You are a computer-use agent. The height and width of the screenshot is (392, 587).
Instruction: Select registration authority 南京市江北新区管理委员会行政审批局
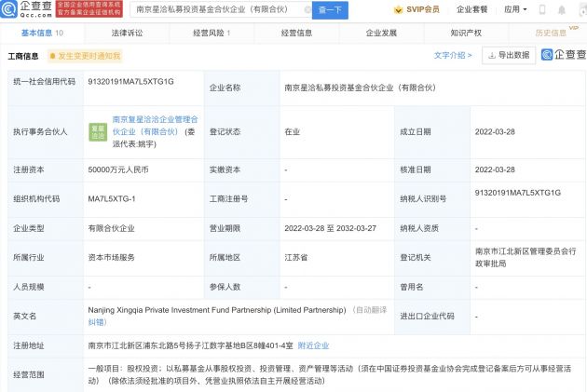(526, 257)
